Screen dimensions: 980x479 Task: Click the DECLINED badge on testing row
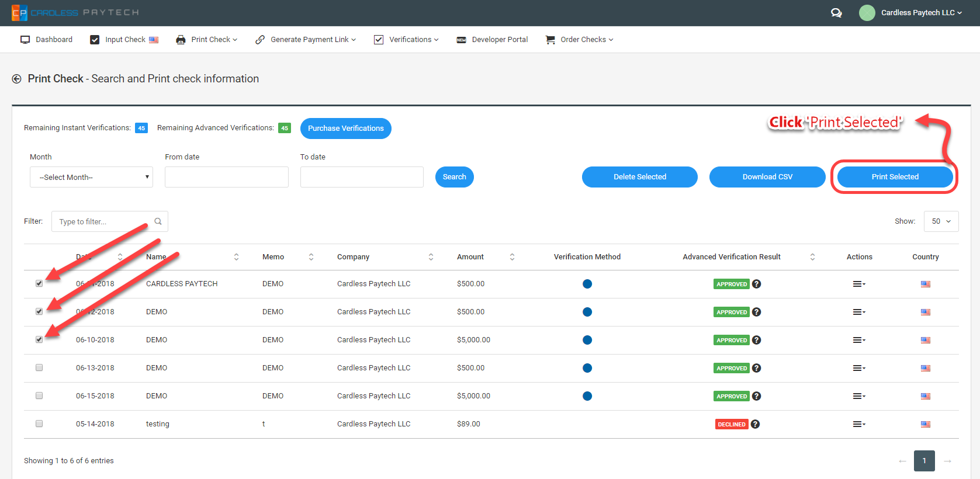732,424
